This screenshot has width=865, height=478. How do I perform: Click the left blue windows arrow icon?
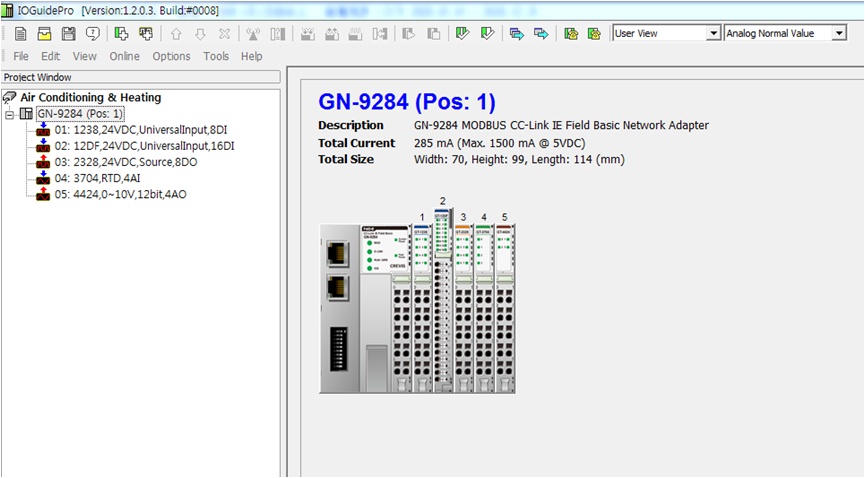pos(516,34)
